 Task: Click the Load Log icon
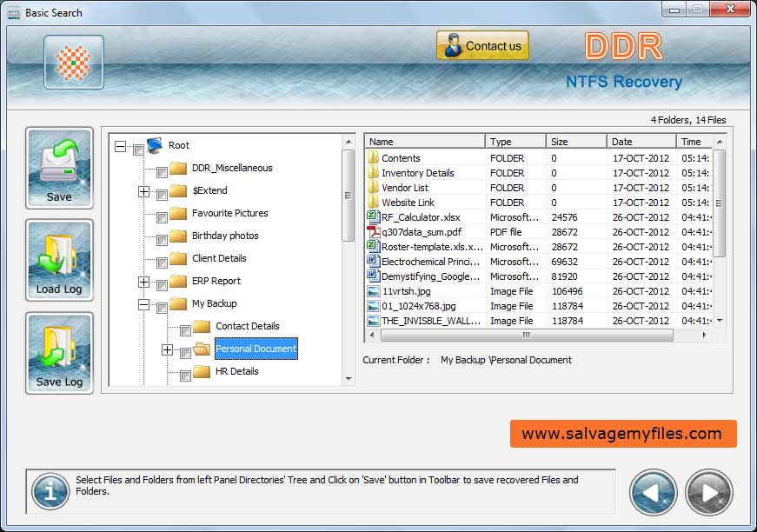[59, 260]
